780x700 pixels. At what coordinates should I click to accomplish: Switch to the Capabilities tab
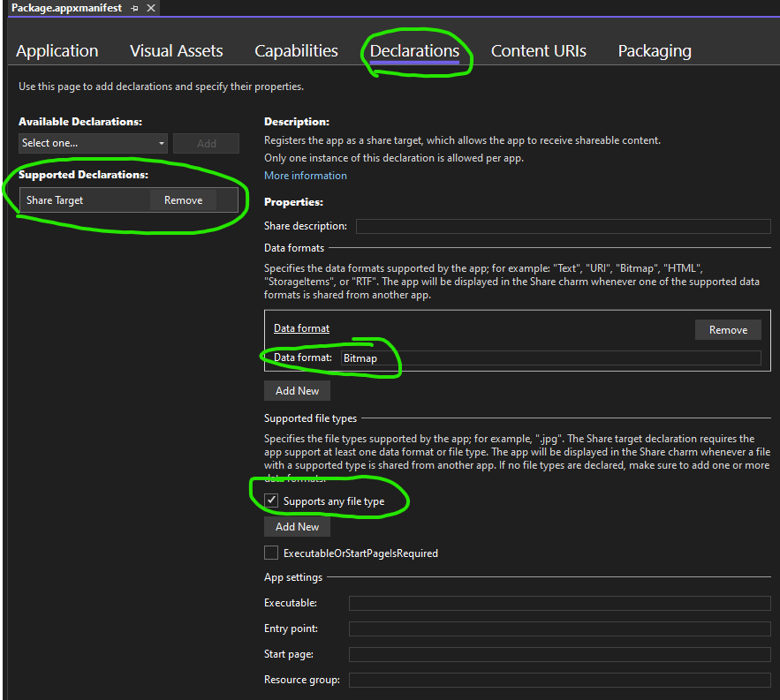[x=296, y=50]
